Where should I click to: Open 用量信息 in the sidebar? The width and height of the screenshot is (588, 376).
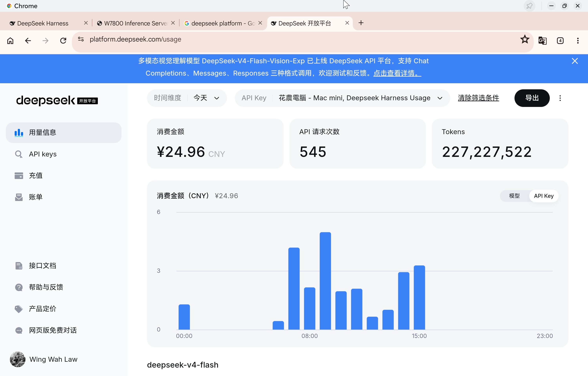64,133
